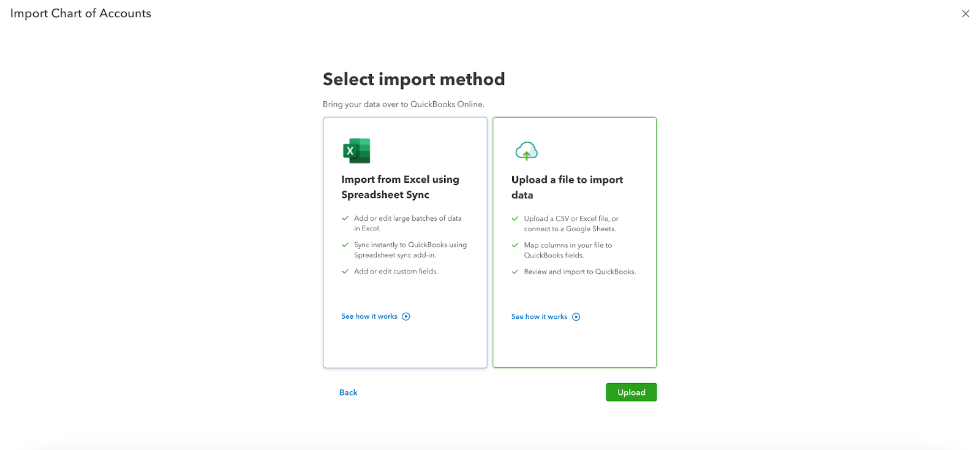Click checkmark beside 'Upload a CSV or Excel file'
This screenshot has height=450, width=980.
click(x=515, y=218)
